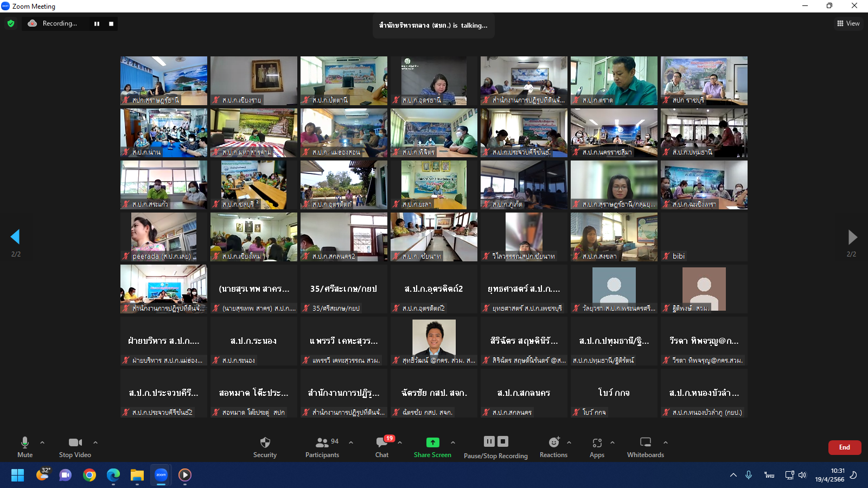Select the ส.ป.ก.สงขลา video tile
This screenshot has width=868, height=488.
(614, 237)
